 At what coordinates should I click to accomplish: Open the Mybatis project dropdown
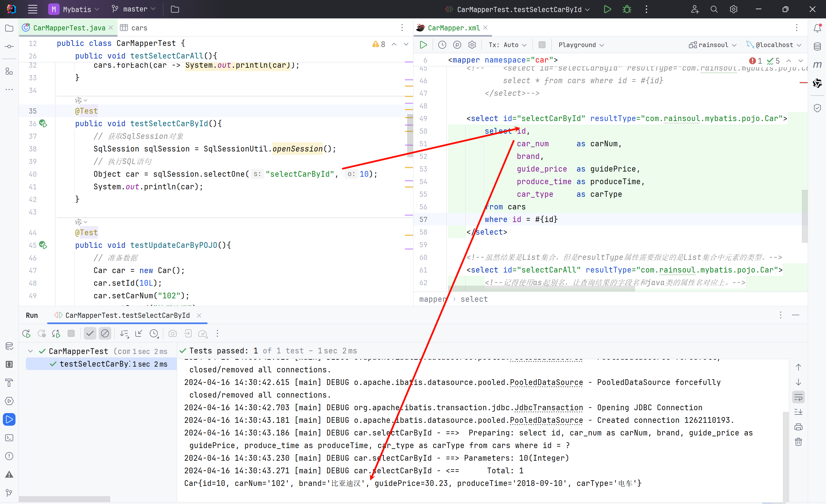point(74,9)
